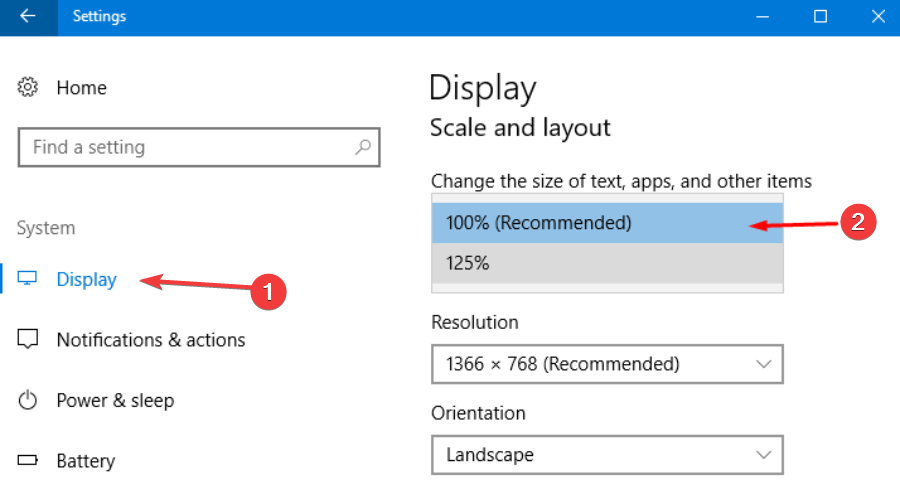Navigate to Battery settings
This screenshot has width=900, height=500.
[85, 461]
